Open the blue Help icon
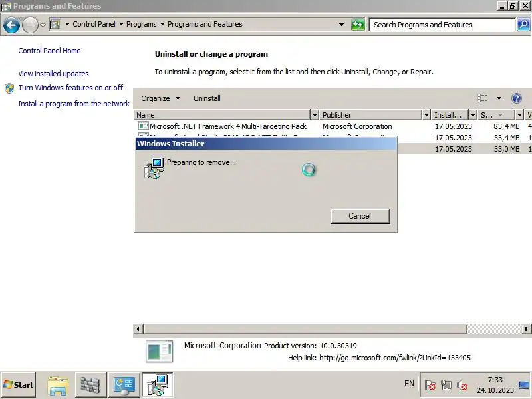Screen dimensions: 532x399 tap(517, 98)
